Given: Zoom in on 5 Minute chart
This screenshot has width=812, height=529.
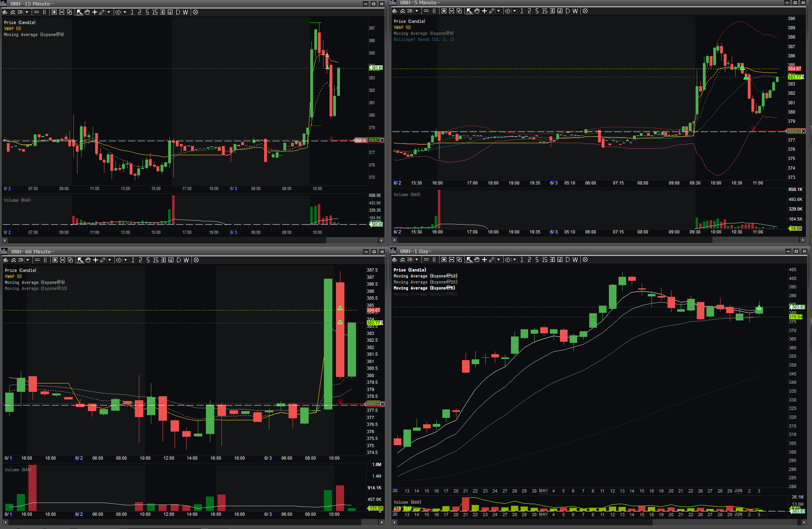Looking at the screenshot, I should coord(444,11).
